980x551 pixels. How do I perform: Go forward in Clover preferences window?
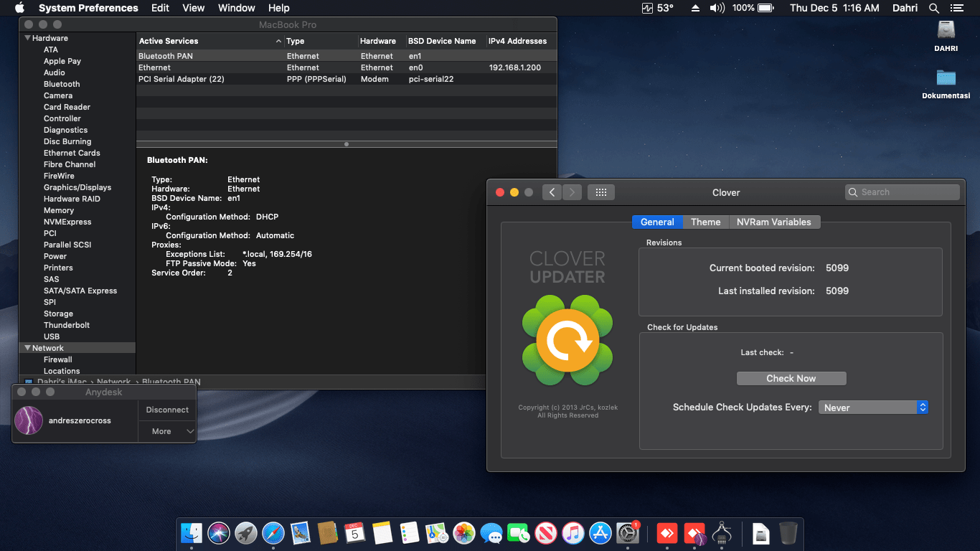(x=572, y=192)
